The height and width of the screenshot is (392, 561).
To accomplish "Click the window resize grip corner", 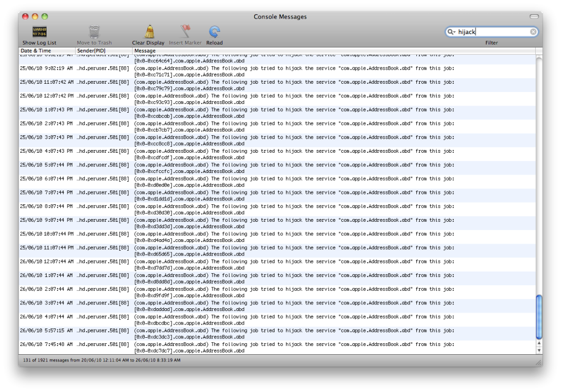I will (x=539, y=362).
